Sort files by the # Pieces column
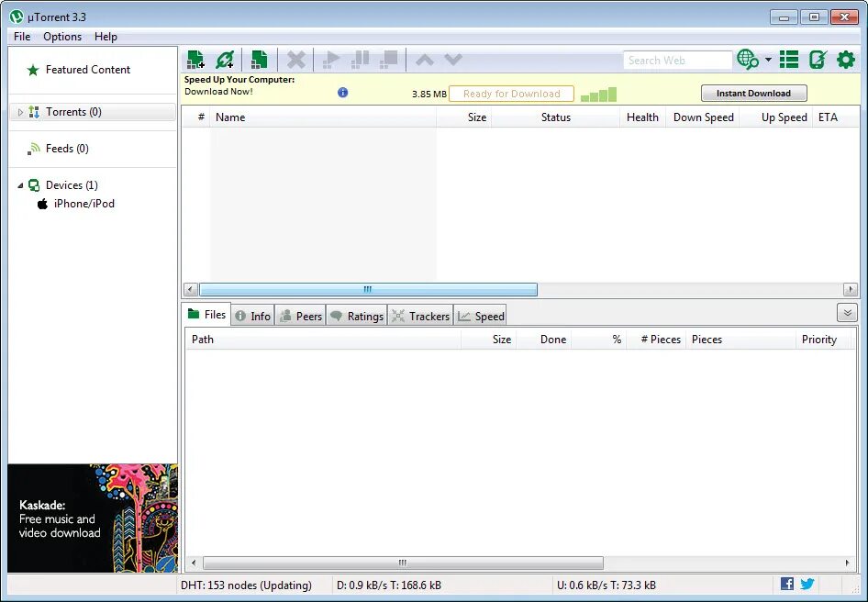 coord(656,340)
